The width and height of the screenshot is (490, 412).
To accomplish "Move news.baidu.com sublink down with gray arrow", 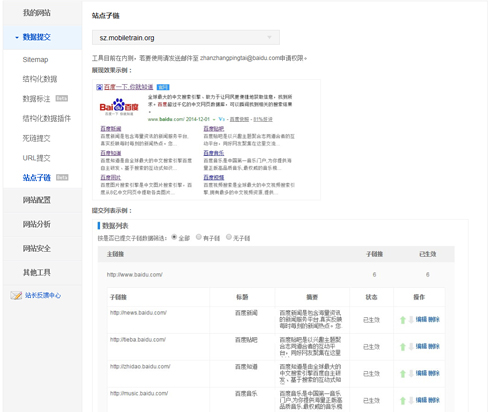I will (411, 320).
